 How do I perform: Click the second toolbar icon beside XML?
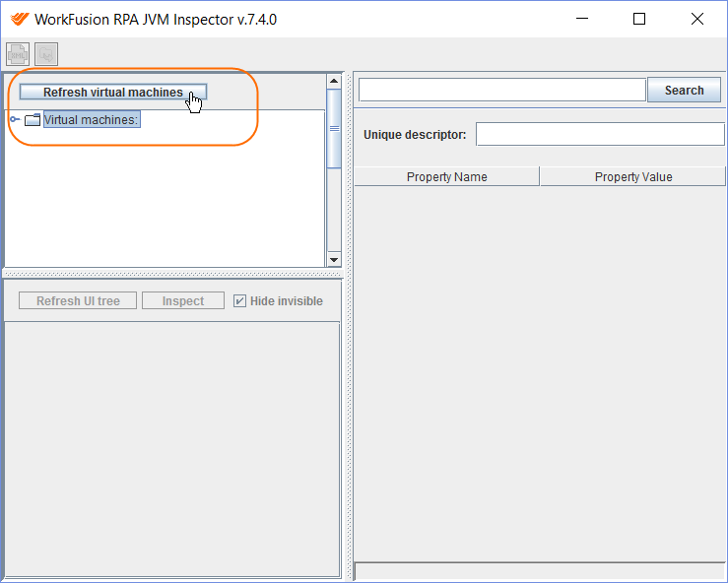pyautogui.click(x=46, y=54)
